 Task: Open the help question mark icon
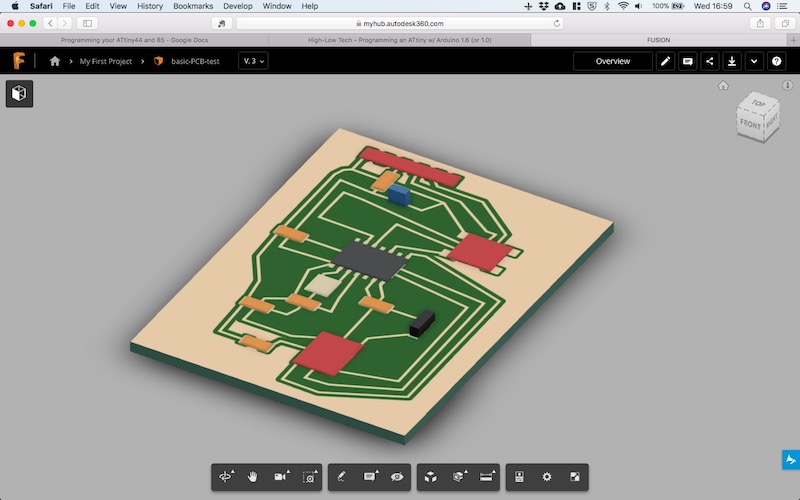click(776, 61)
